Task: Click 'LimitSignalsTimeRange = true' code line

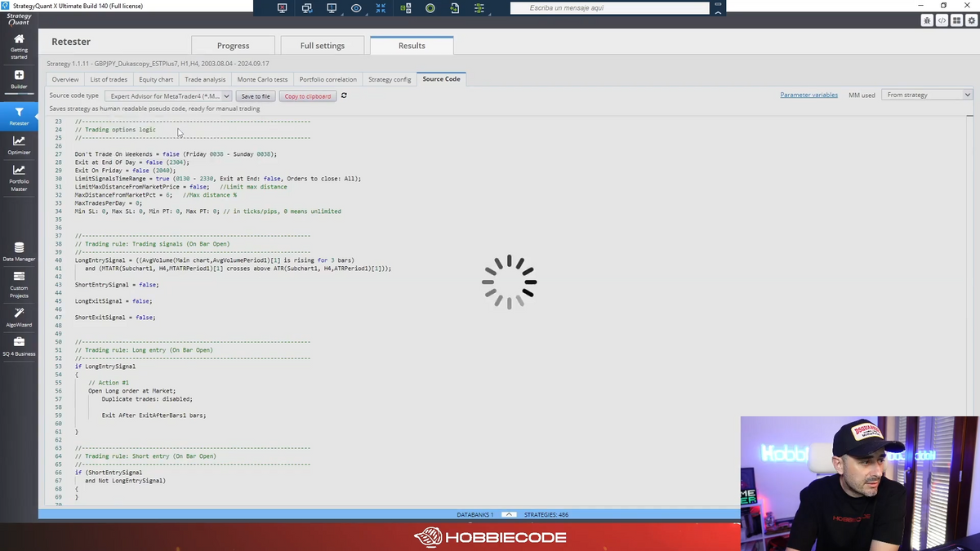Action: [217, 179]
